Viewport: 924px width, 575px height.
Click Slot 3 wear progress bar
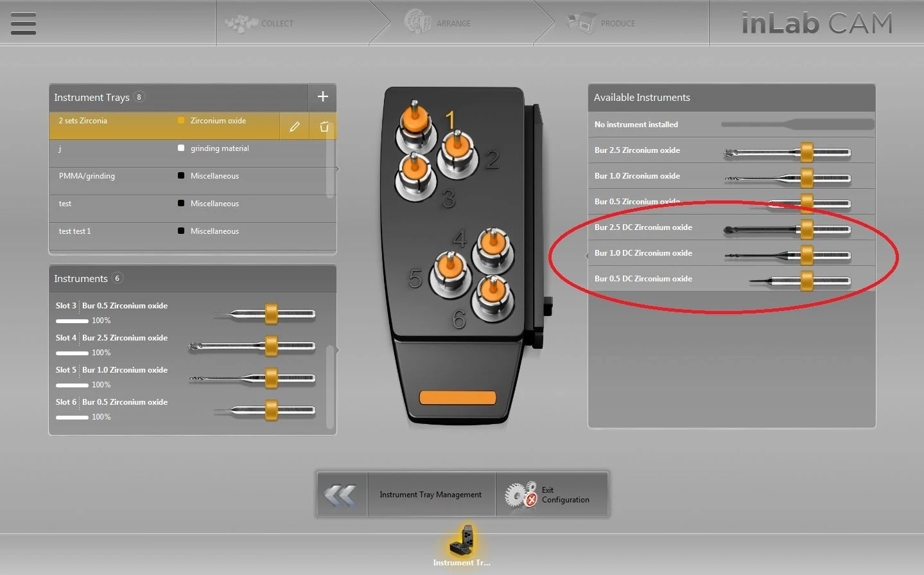(x=72, y=321)
